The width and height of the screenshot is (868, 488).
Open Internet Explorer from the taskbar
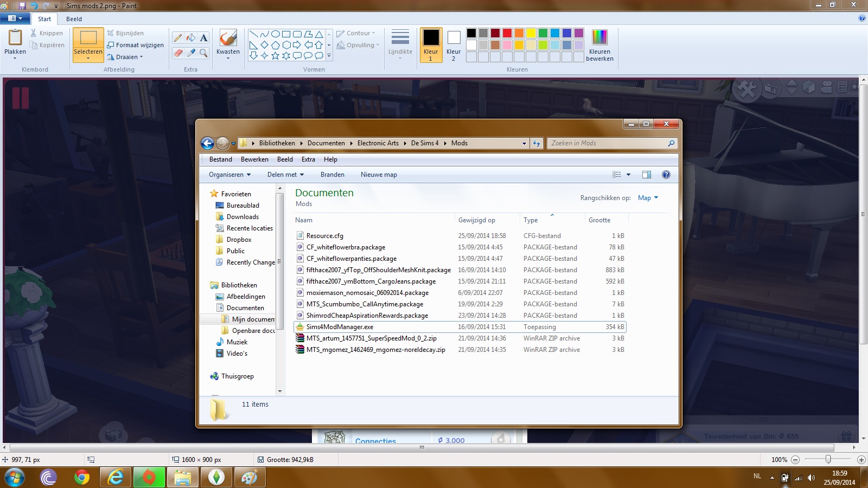coord(116,478)
